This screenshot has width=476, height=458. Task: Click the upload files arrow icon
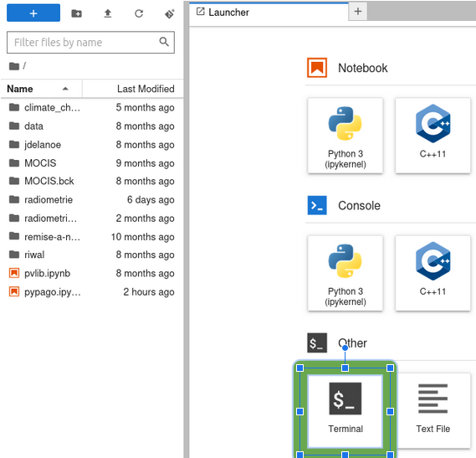click(108, 13)
